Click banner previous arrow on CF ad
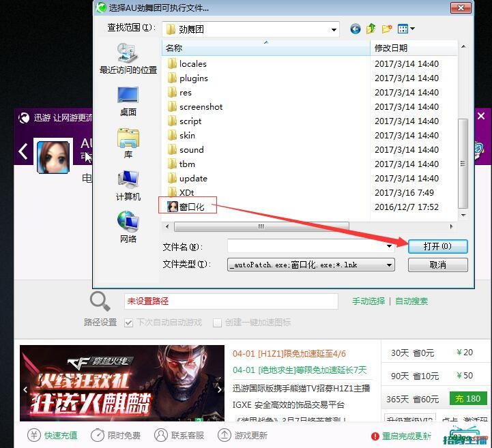This screenshot has width=492, height=448. (x=25, y=389)
